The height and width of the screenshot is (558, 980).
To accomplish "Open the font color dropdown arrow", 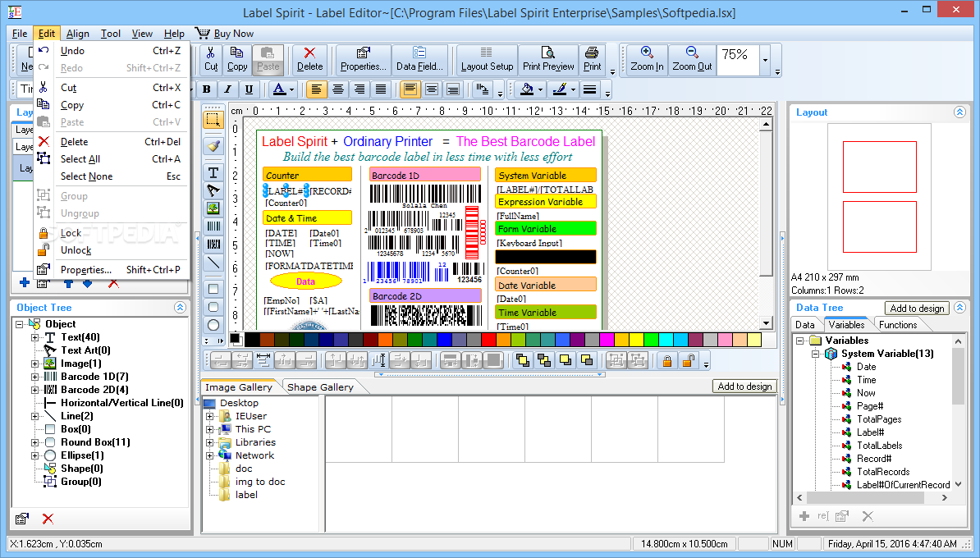I will pyautogui.click(x=291, y=90).
